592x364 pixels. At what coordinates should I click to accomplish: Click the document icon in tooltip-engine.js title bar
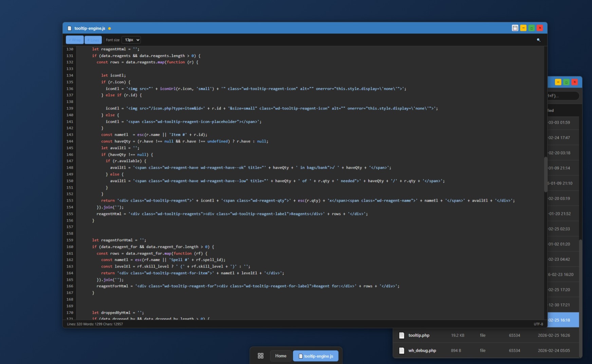69,28
